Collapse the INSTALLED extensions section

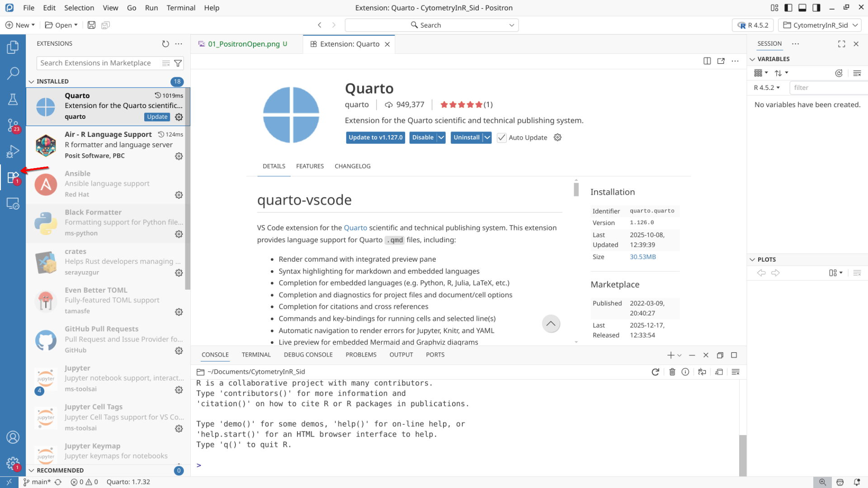click(31, 81)
